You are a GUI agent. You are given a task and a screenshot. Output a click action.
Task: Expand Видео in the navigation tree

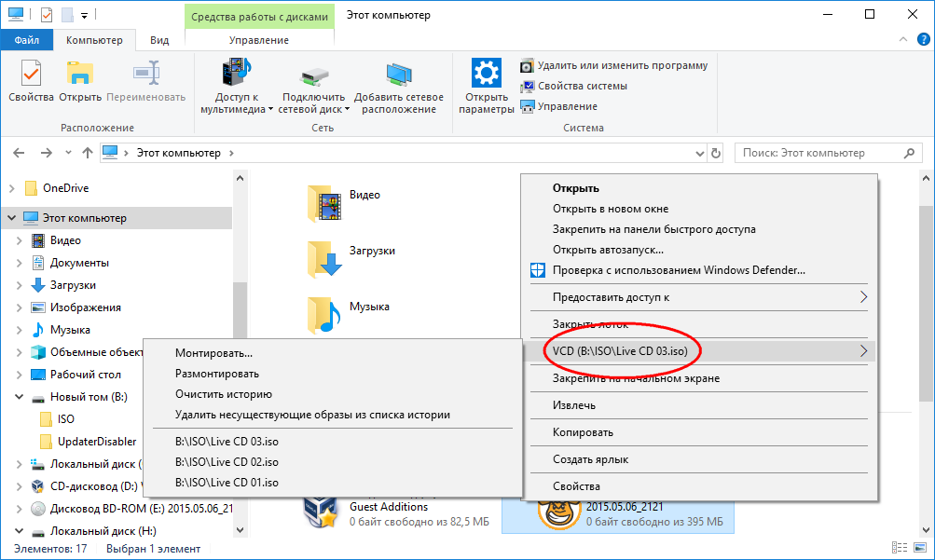click(19, 240)
